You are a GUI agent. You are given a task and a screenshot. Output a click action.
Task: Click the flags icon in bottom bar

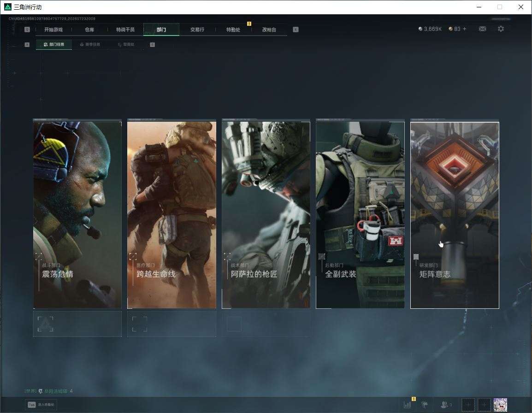(425, 405)
